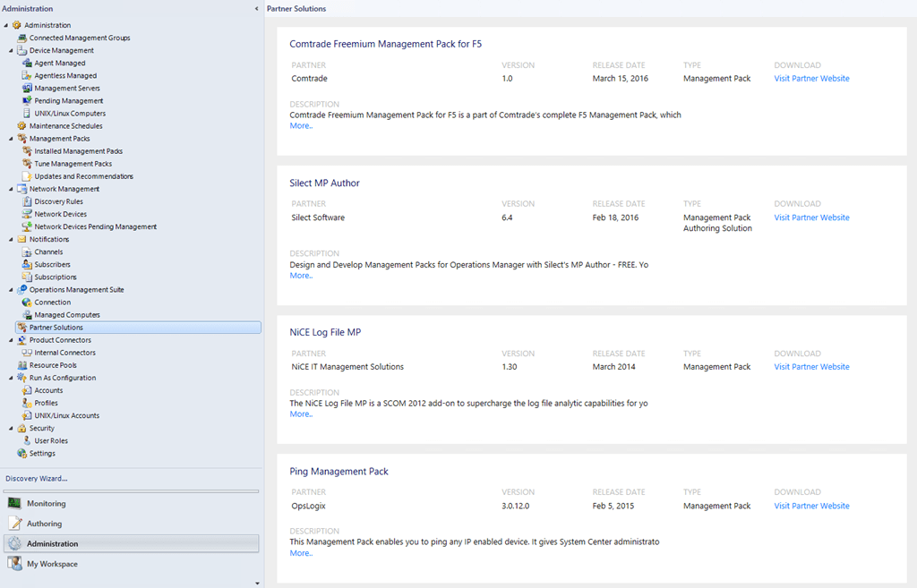Collapse the Administration navigation pane arrow
This screenshot has width=917, height=588.
pos(256,9)
